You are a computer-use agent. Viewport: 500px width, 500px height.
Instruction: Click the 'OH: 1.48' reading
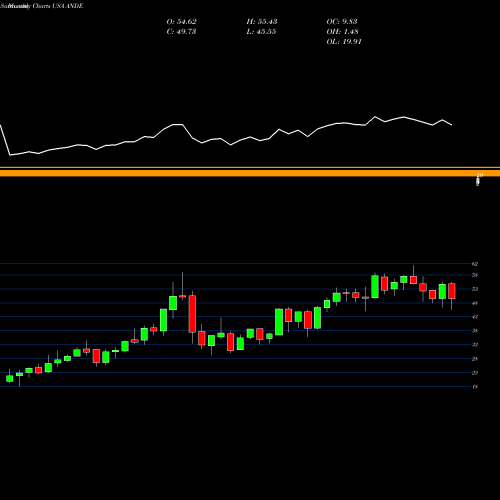click(342, 32)
